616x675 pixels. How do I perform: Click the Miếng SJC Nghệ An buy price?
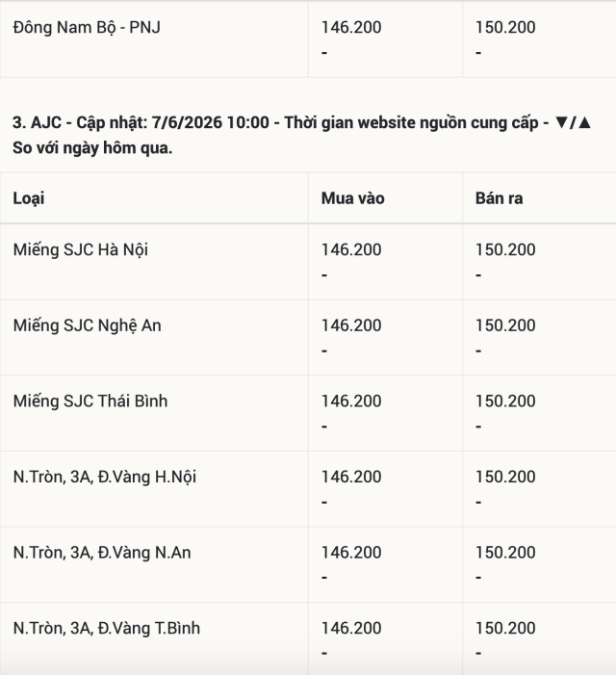(351, 325)
